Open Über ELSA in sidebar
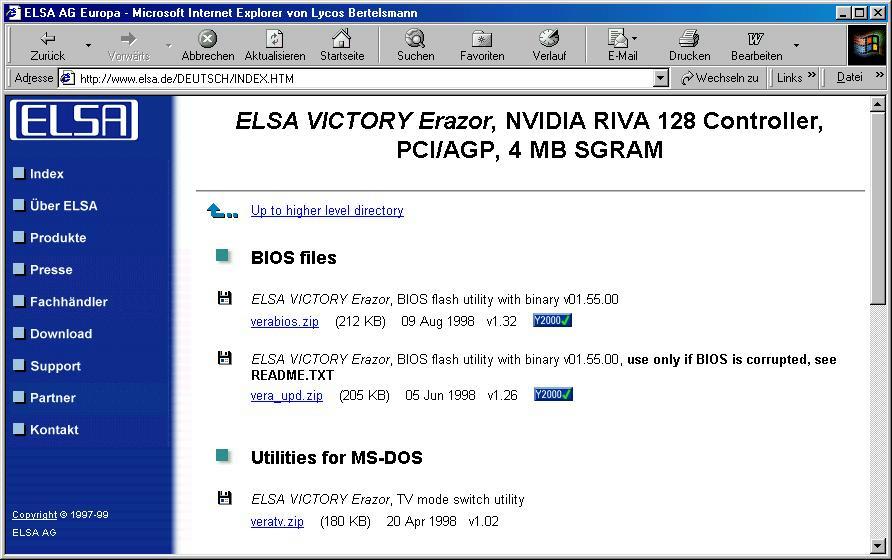 64,205
